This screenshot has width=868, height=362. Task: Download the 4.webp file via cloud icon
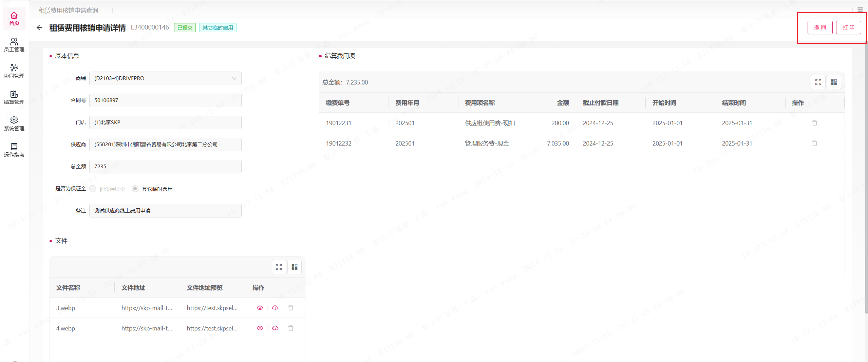(x=275, y=328)
